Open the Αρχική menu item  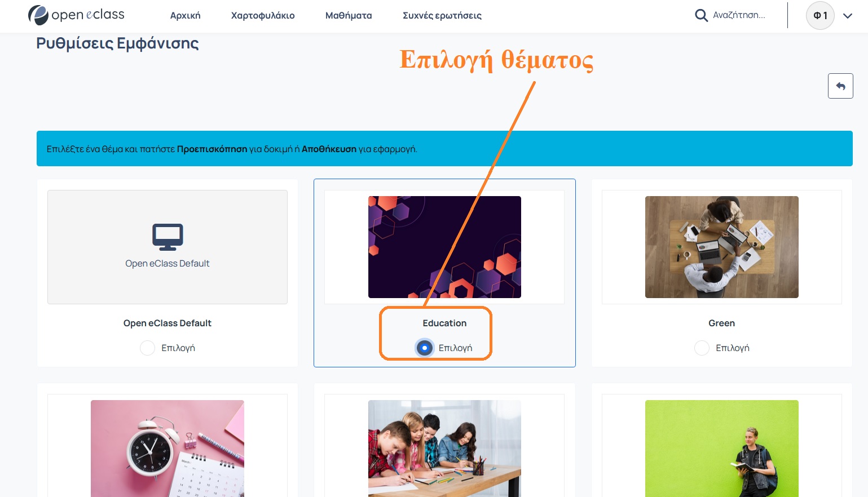185,16
